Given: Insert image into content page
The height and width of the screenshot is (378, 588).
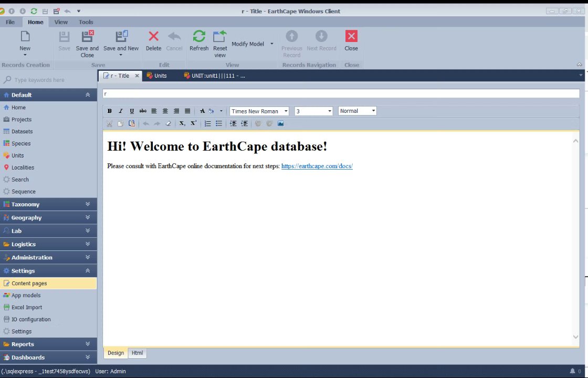Looking at the screenshot, I should point(280,123).
